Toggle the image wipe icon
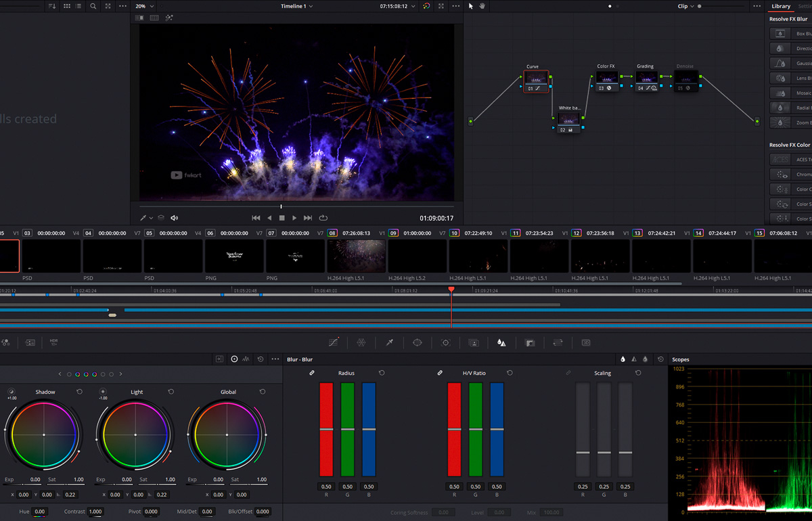The height and width of the screenshot is (521, 812). (x=139, y=18)
